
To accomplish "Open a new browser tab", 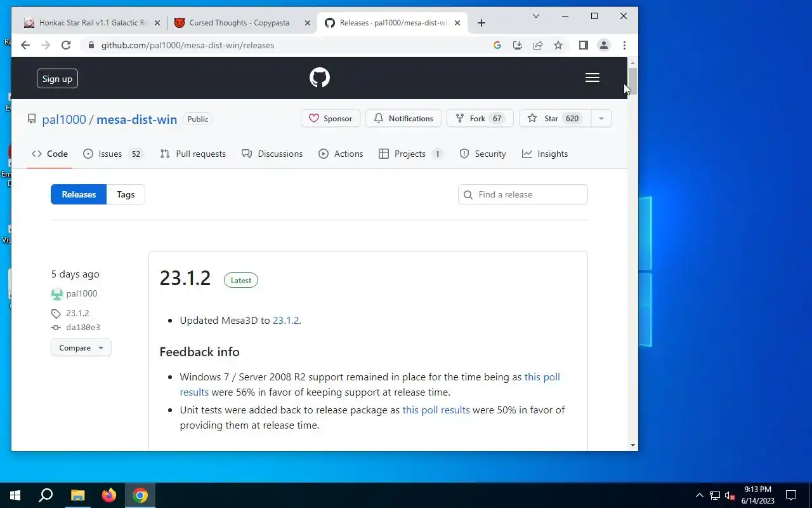I will point(481,23).
